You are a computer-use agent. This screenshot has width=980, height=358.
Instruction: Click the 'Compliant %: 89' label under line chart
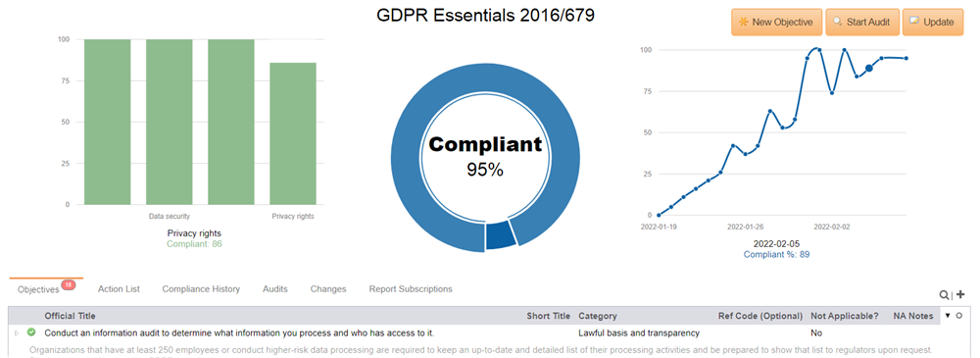776,255
